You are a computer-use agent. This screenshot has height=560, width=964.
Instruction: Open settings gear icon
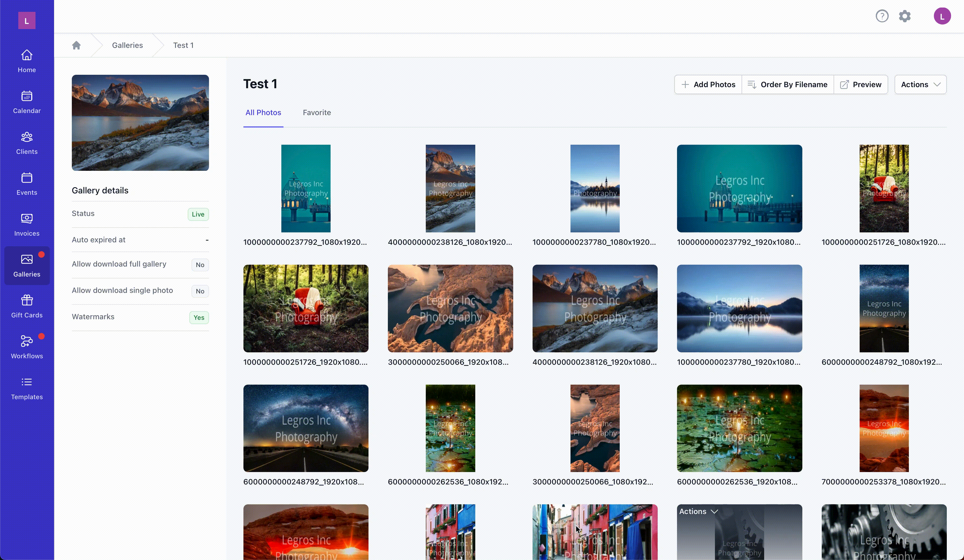[905, 16]
